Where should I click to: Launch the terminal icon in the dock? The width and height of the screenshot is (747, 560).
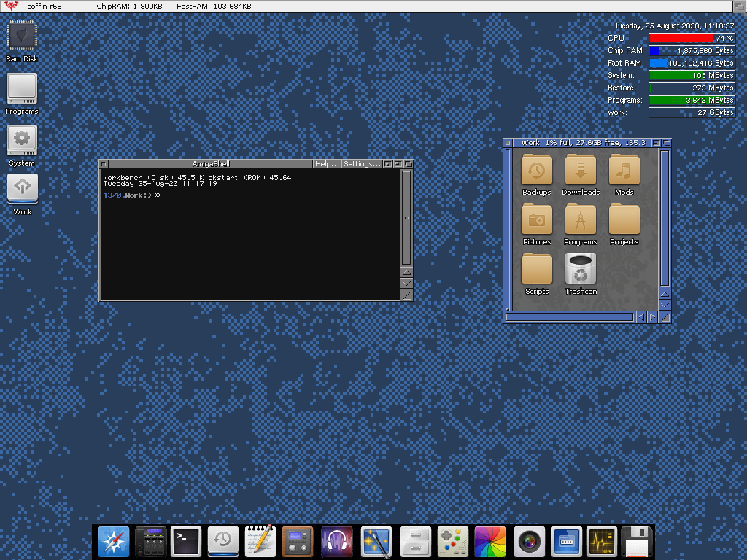185,542
